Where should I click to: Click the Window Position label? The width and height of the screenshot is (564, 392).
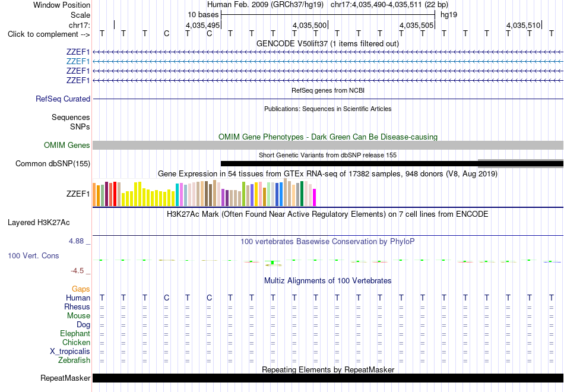[62, 5]
